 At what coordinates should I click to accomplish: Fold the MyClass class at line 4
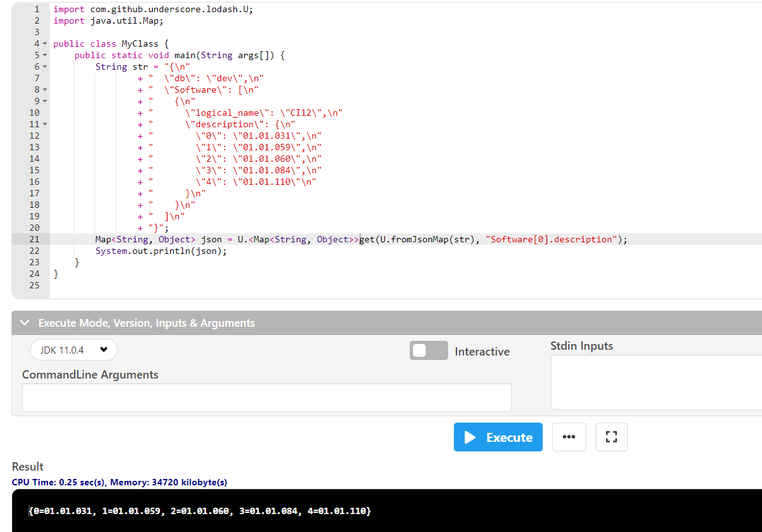pyautogui.click(x=45, y=44)
